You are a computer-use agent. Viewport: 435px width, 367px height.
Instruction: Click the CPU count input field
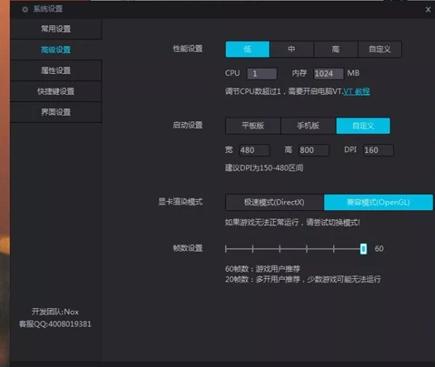click(x=262, y=73)
